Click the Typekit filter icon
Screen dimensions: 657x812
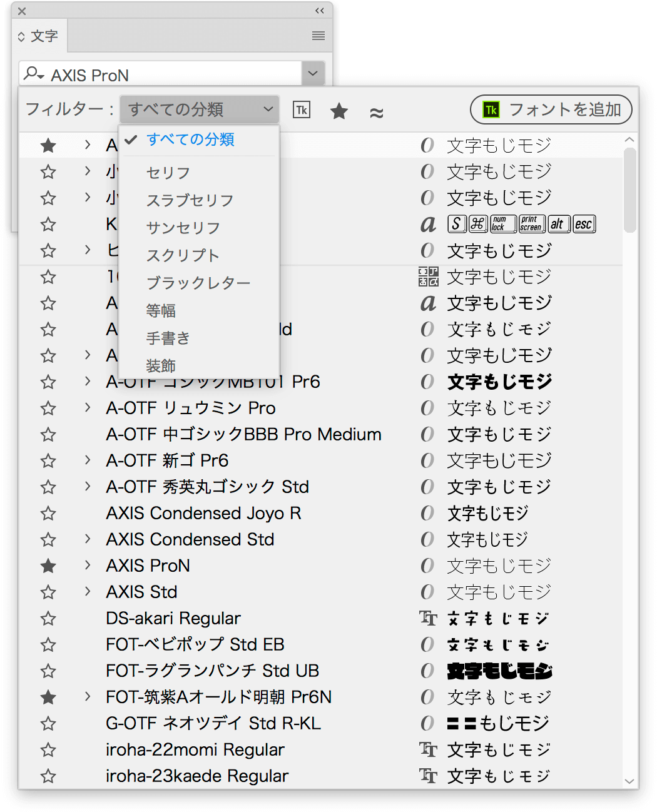(x=302, y=110)
